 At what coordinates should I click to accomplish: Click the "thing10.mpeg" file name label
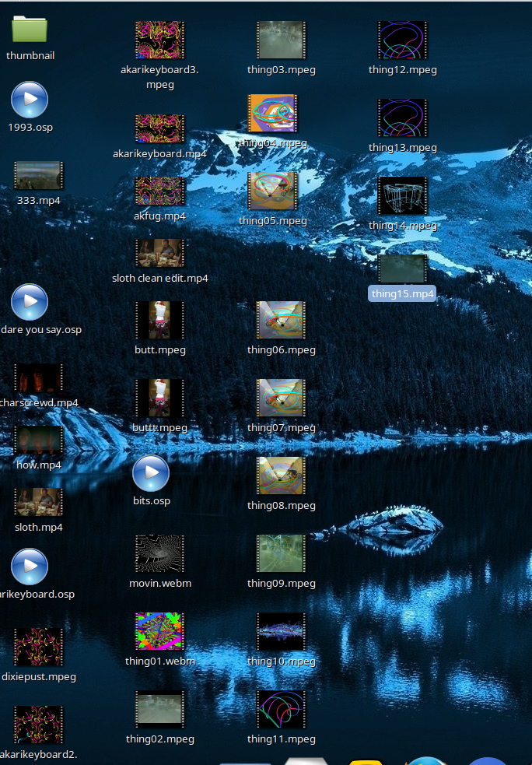(x=282, y=661)
